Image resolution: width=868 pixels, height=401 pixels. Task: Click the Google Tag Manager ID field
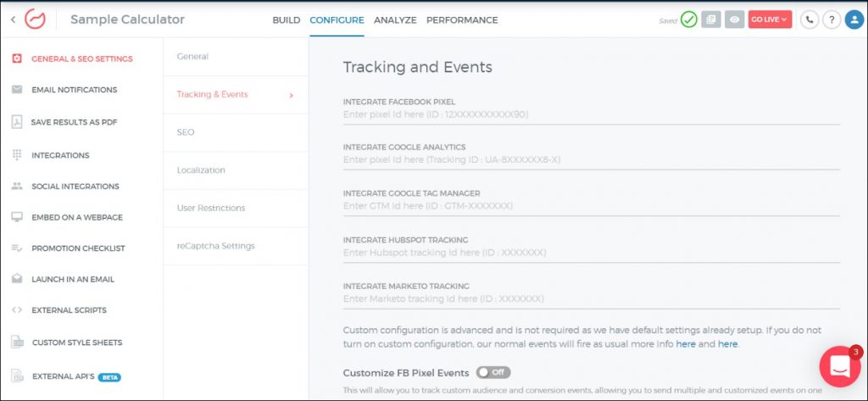[590, 206]
